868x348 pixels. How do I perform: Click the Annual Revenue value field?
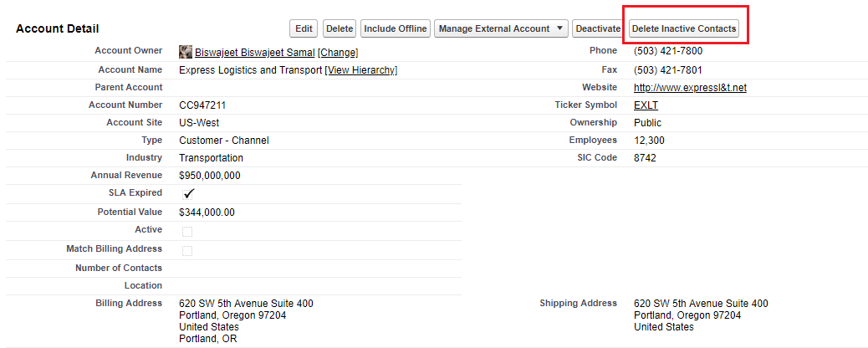pos(210,176)
